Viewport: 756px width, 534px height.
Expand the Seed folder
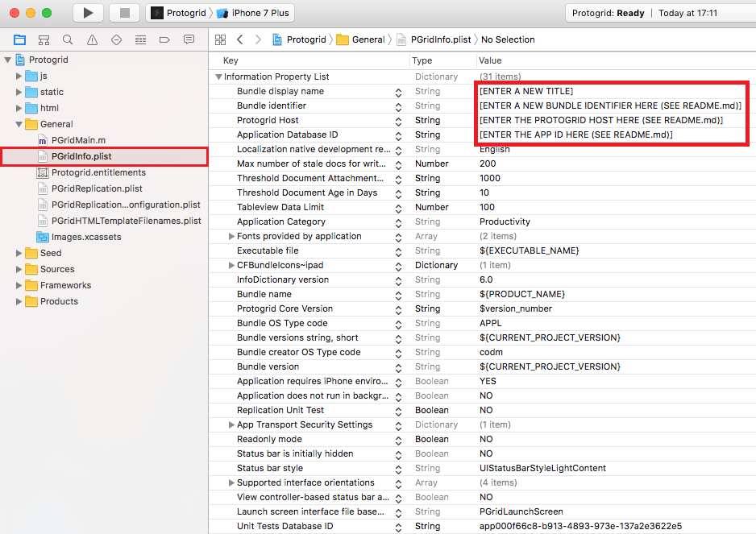[19, 253]
